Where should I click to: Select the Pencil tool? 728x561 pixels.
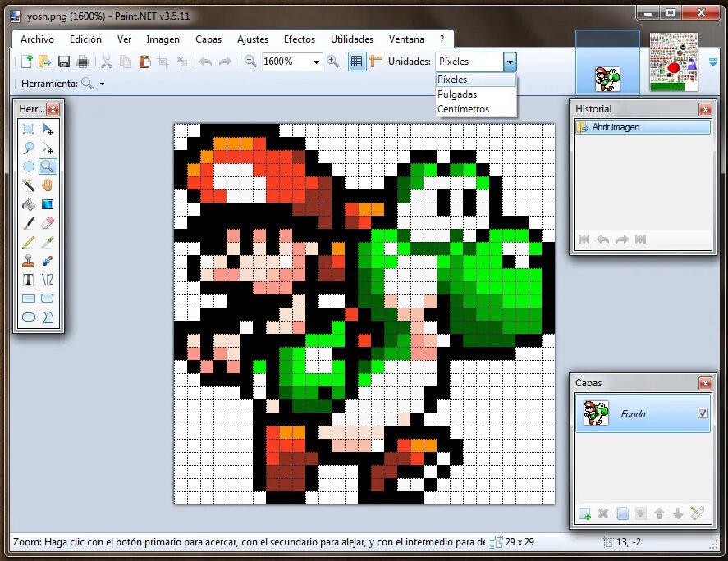(x=29, y=242)
